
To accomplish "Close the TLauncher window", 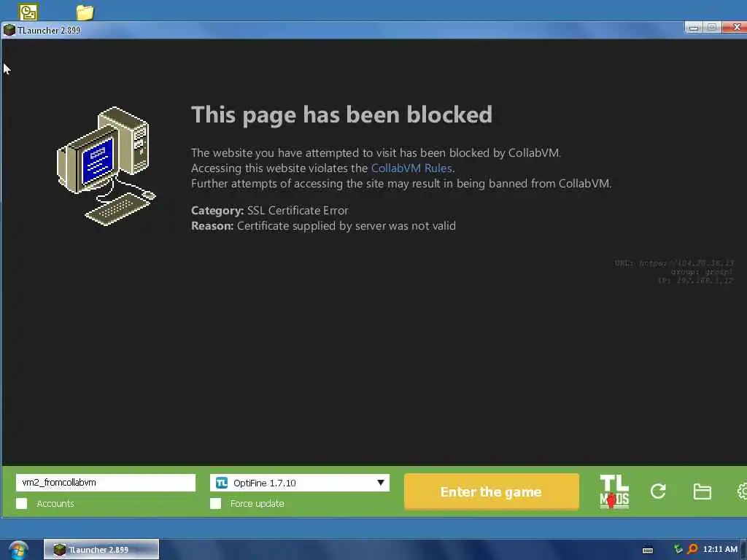I will click(x=735, y=28).
